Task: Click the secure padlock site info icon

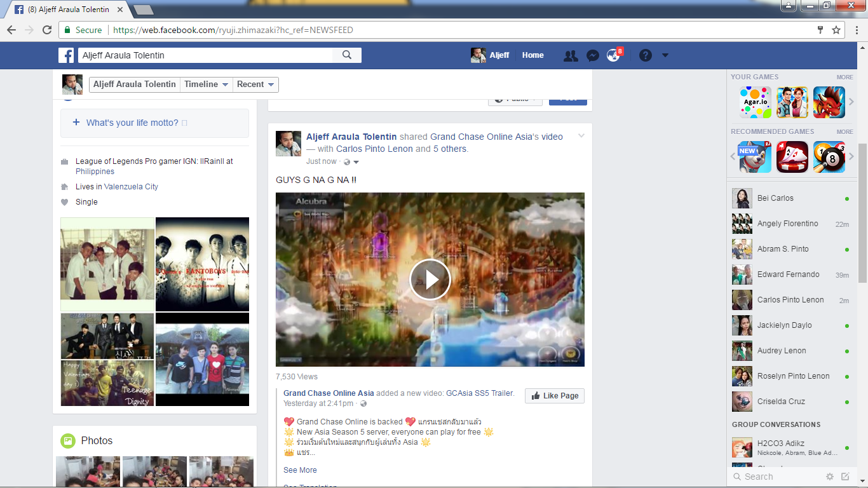Action: pos(68,30)
